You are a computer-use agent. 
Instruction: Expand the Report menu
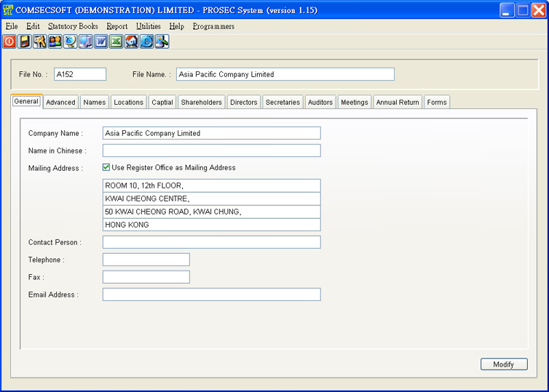click(116, 26)
